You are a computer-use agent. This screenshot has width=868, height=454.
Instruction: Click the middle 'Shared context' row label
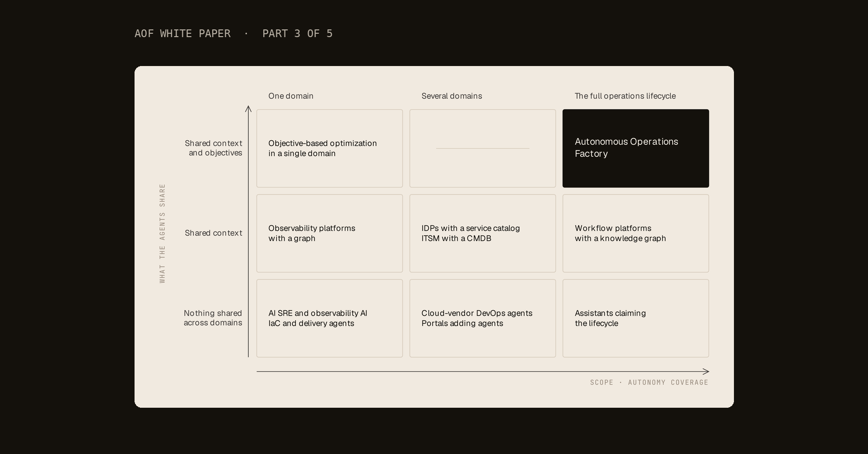(214, 233)
